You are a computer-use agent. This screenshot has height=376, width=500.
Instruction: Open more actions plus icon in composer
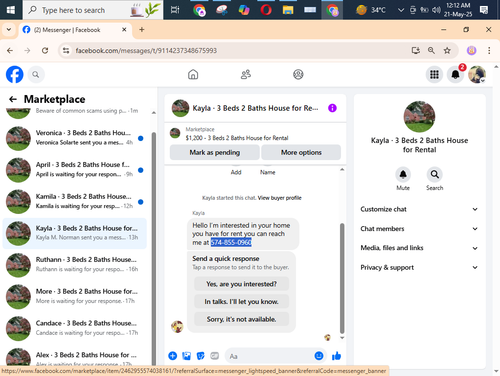(x=172, y=356)
